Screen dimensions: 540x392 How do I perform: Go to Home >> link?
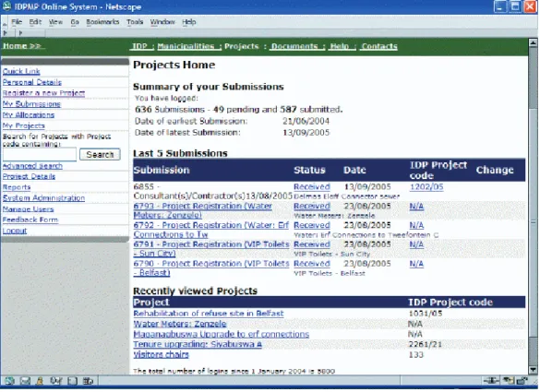23,46
